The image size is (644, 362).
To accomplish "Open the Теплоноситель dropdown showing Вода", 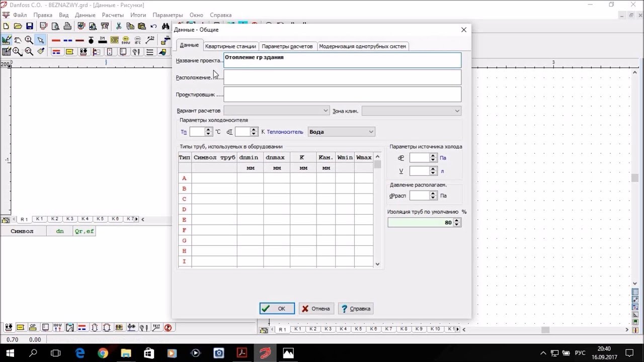I will pos(341,132).
